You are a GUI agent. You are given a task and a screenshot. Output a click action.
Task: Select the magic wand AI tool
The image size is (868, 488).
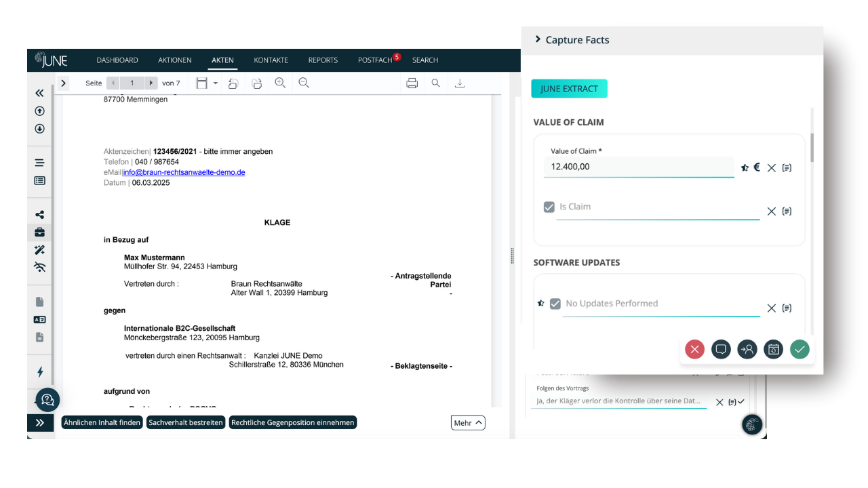point(39,249)
